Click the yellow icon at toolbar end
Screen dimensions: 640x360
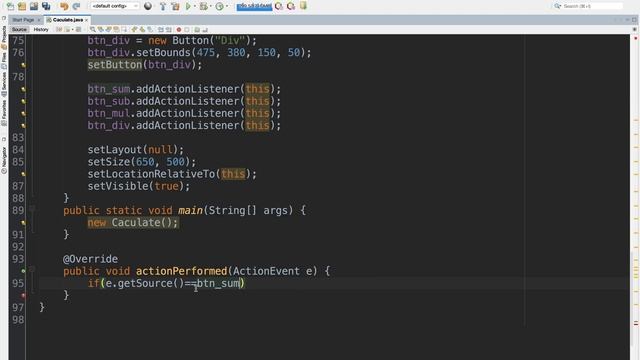[303, 6]
